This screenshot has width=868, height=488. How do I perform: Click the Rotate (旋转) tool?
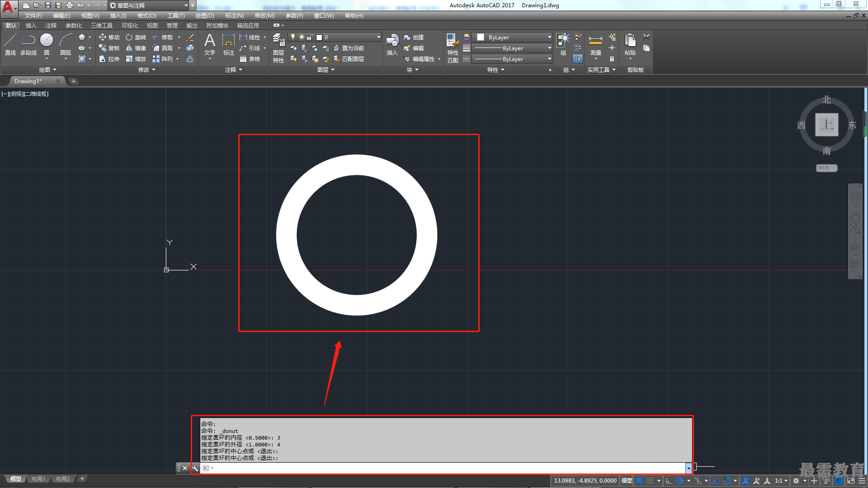[x=136, y=38]
